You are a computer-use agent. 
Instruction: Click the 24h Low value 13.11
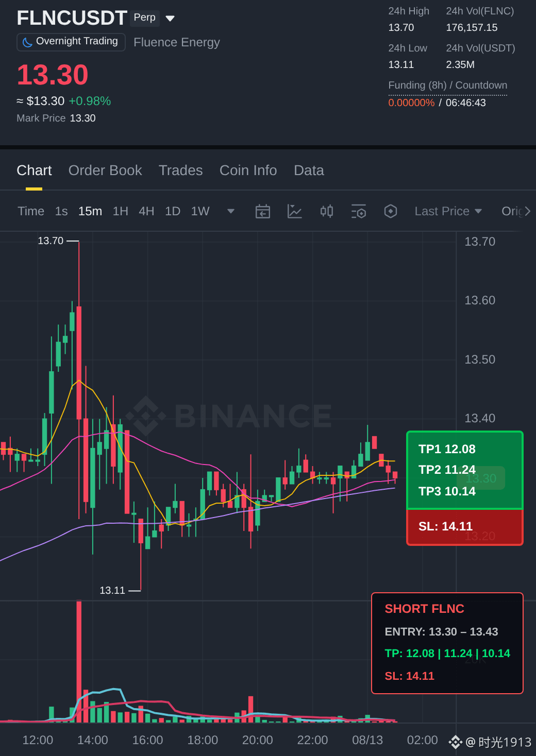pyautogui.click(x=401, y=64)
